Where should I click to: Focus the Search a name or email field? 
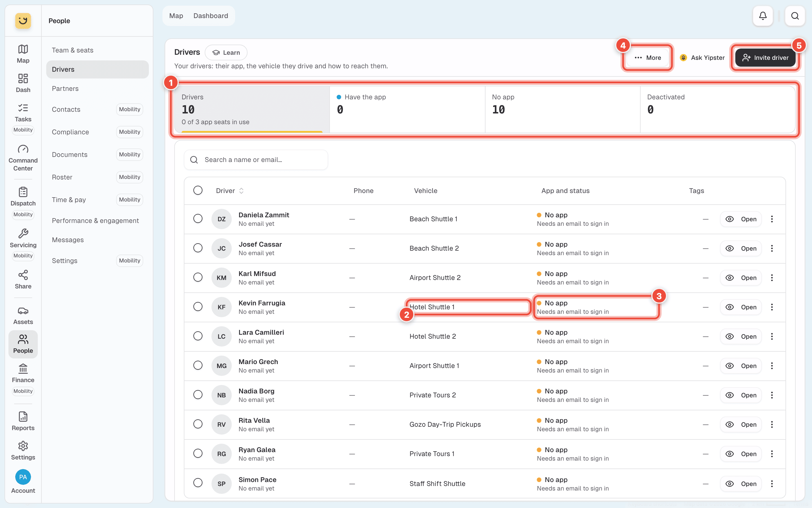(x=256, y=159)
